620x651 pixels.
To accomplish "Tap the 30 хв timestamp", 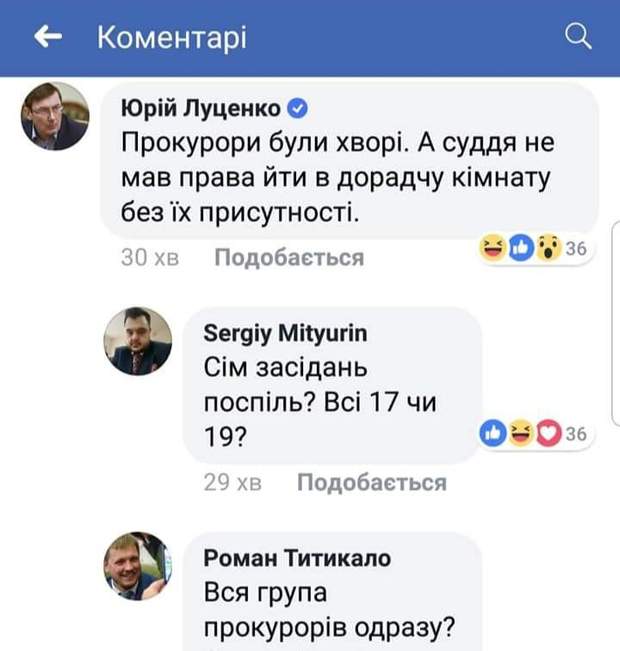I will coord(149,258).
